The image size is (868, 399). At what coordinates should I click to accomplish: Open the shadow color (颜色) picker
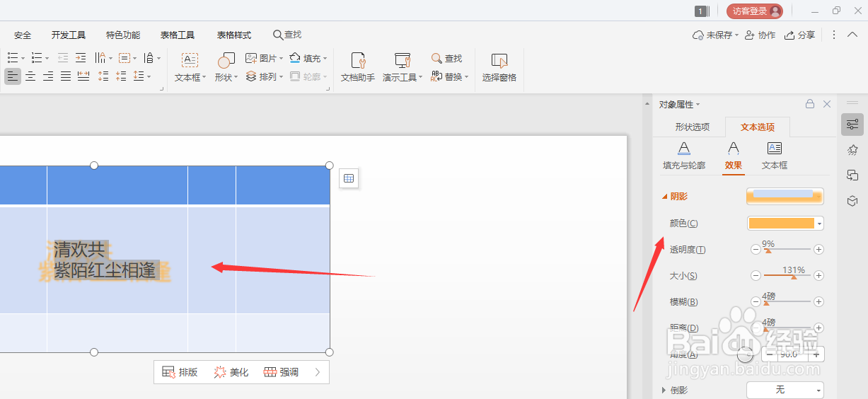coord(785,224)
